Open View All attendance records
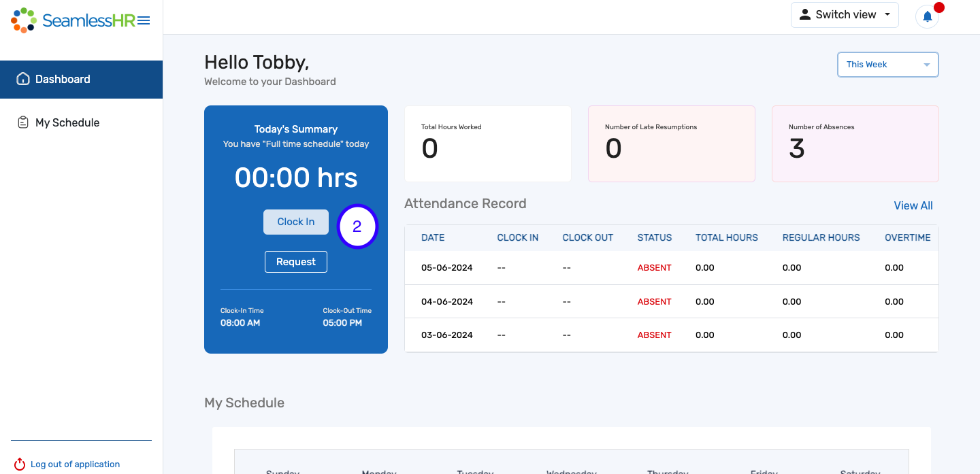This screenshot has height=474, width=980. (913, 205)
